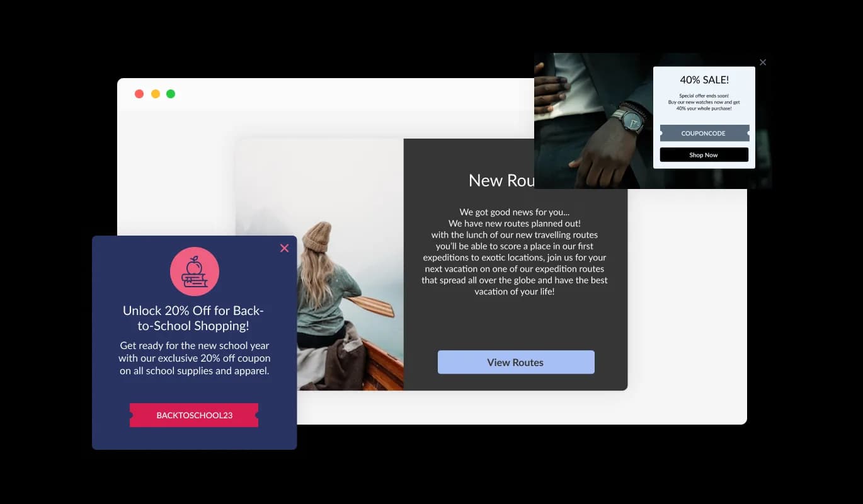
Task: Select the COUPONCODE coupon ticket
Action: coord(704,134)
